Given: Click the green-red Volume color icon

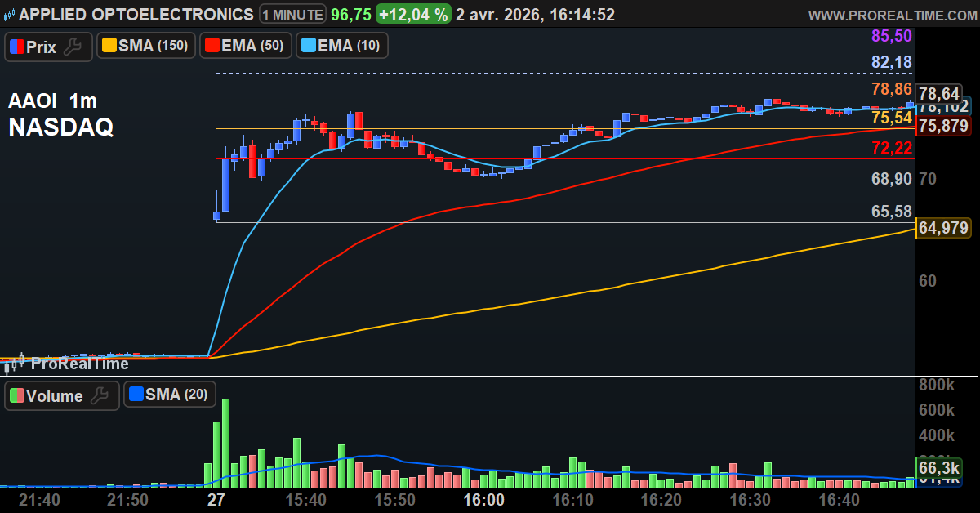Looking at the screenshot, I should coord(16,396).
